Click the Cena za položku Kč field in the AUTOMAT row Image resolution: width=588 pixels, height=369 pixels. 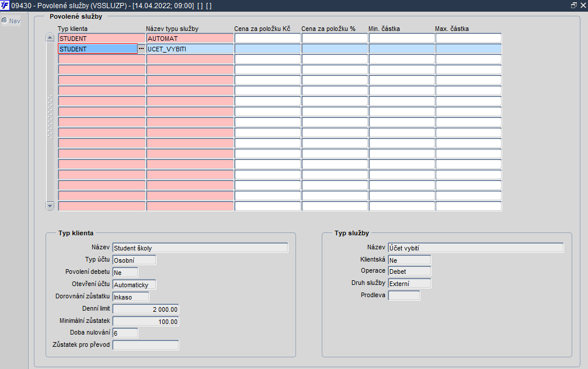pyautogui.click(x=267, y=39)
